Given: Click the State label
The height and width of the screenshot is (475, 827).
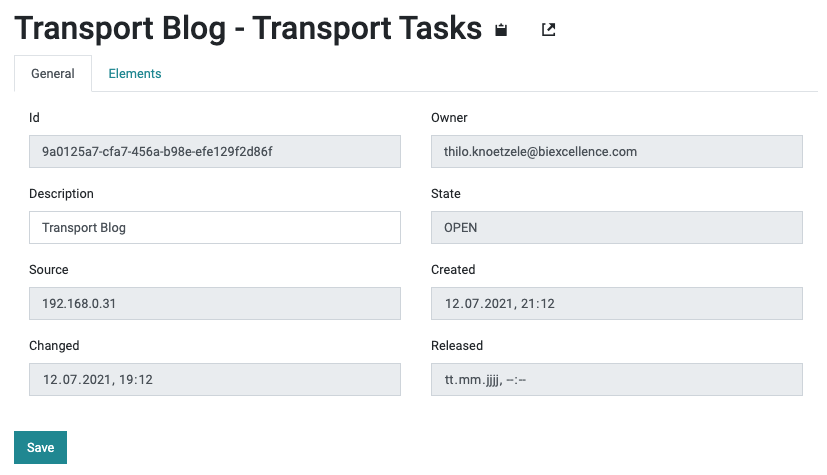Looking at the screenshot, I should pyautogui.click(x=446, y=194).
